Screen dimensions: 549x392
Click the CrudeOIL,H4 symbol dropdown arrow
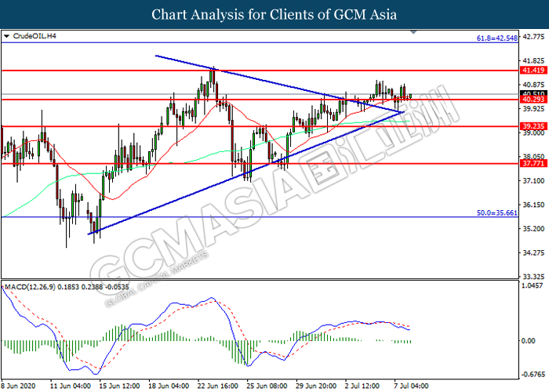(6, 36)
